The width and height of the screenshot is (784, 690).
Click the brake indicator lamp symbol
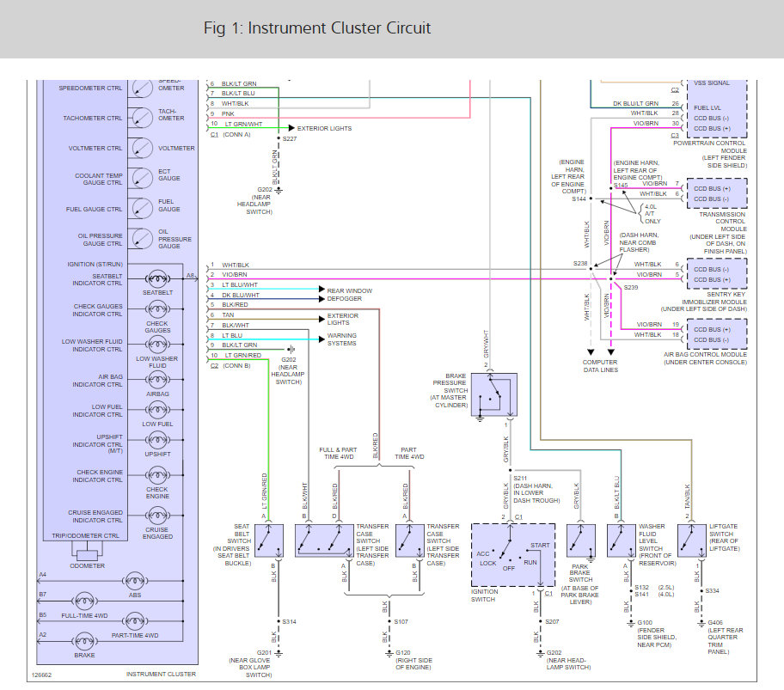coord(84,642)
